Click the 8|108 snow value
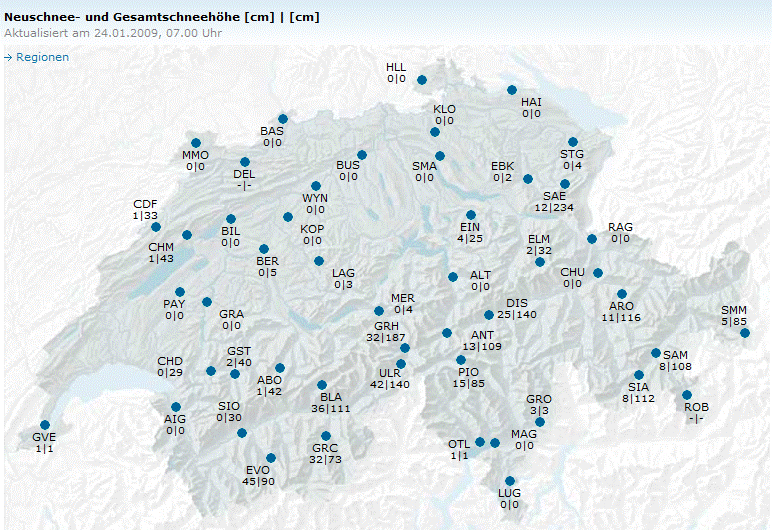Image resolution: width=772 pixels, height=530 pixels. tap(676, 367)
